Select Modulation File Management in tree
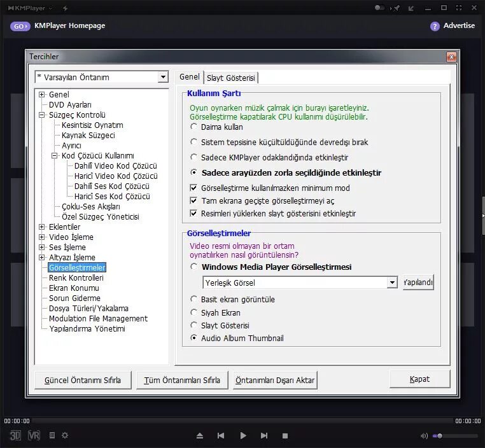Screen dimensions: 485x448 pyautogui.click(x=98, y=319)
